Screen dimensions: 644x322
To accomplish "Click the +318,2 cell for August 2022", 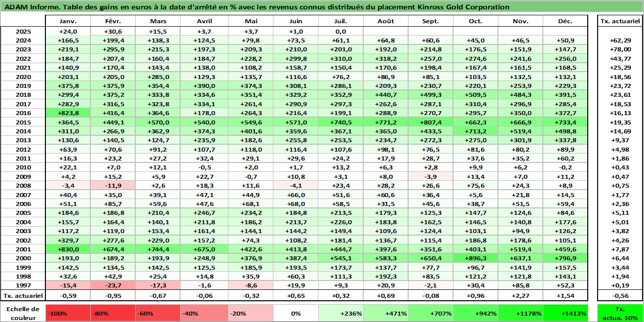I will (x=385, y=58).
